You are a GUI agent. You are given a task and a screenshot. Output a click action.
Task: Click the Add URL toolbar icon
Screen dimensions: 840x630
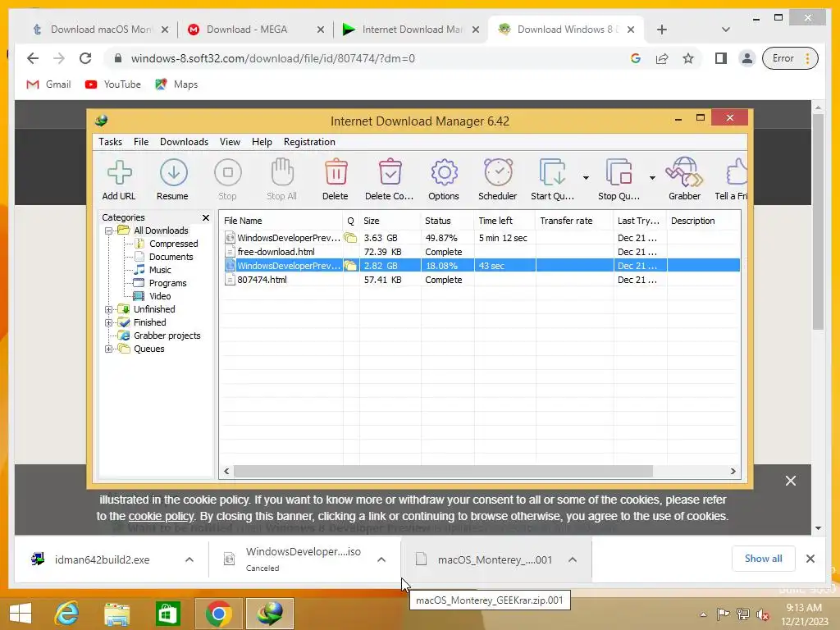[x=119, y=179]
